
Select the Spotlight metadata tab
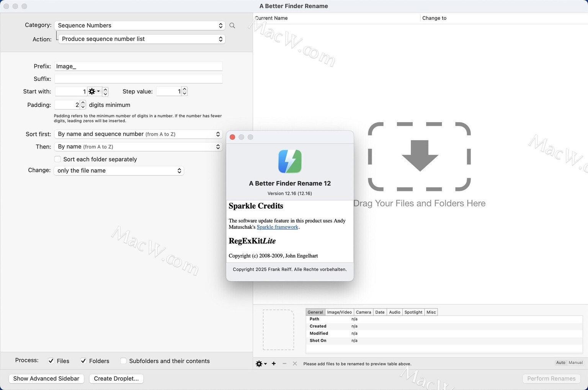click(413, 312)
